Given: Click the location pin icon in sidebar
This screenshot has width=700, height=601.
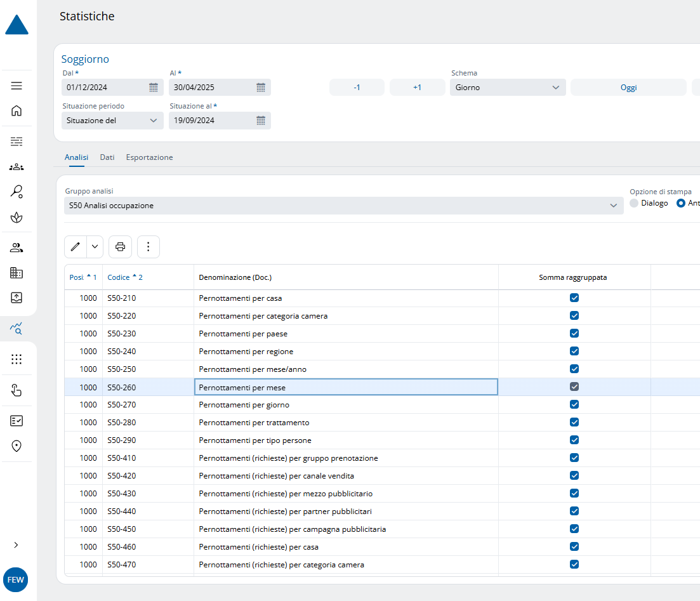Looking at the screenshot, I should (17, 446).
